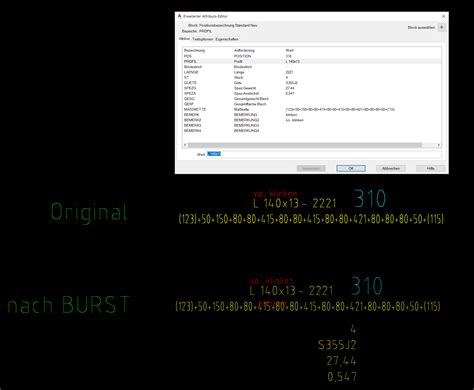Click the Block auswählen pick icon

pyautogui.click(x=442, y=27)
